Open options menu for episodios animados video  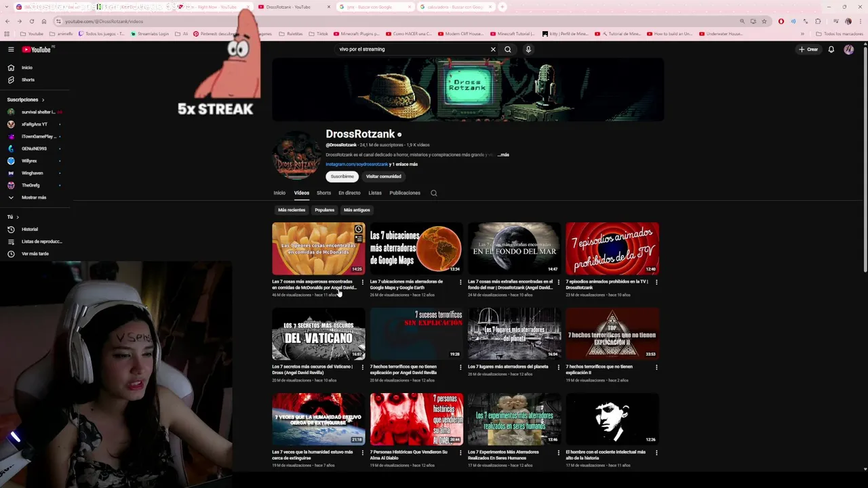tap(656, 282)
